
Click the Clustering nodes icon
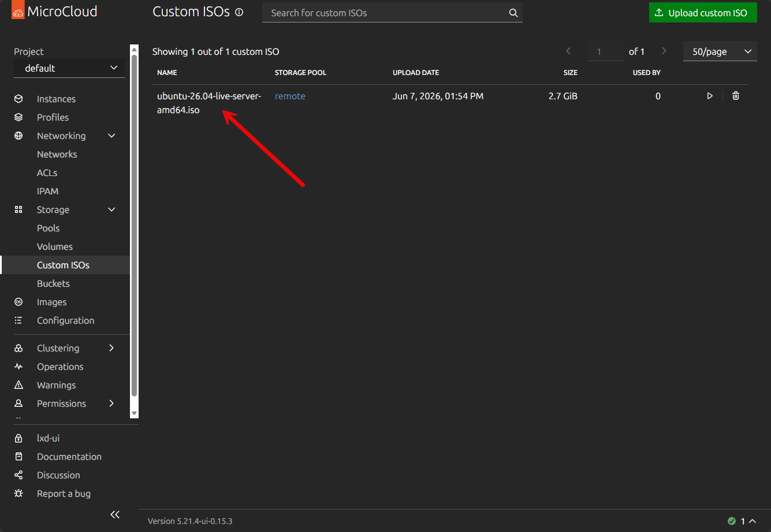[18, 348]
